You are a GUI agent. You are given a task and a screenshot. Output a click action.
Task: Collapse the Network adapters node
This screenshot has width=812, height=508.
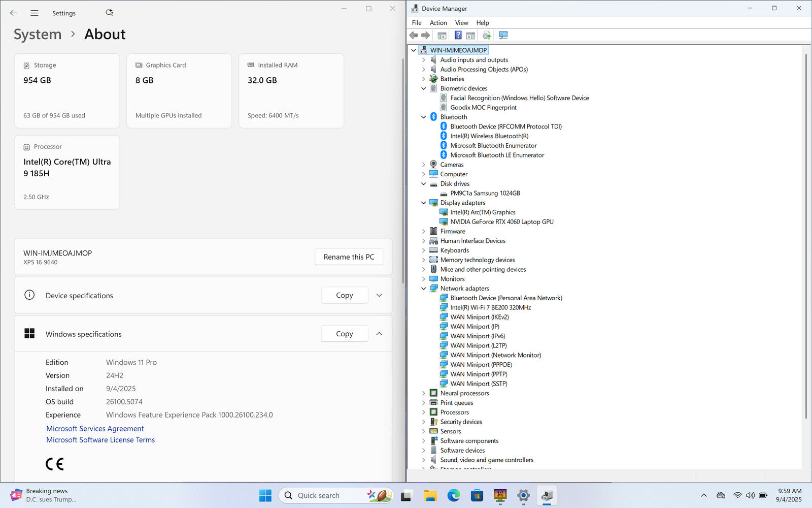point(424,289)
